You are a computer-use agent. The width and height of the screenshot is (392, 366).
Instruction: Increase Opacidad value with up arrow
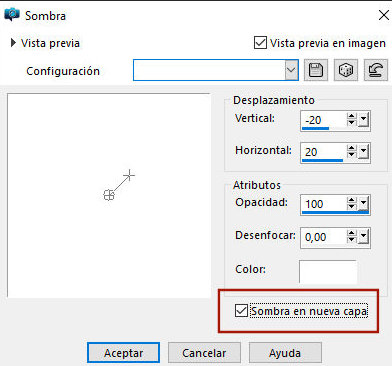click(x=351, y=200)
